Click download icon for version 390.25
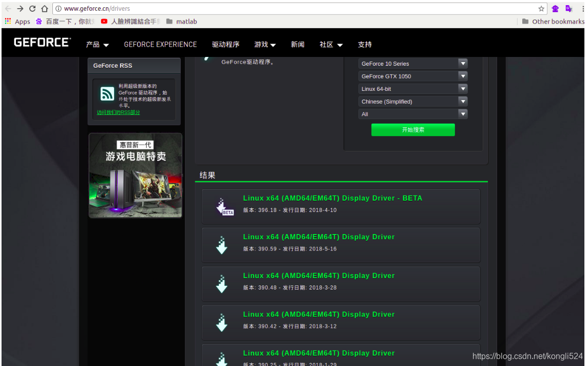588x366 pixels. tap(222, 359)
